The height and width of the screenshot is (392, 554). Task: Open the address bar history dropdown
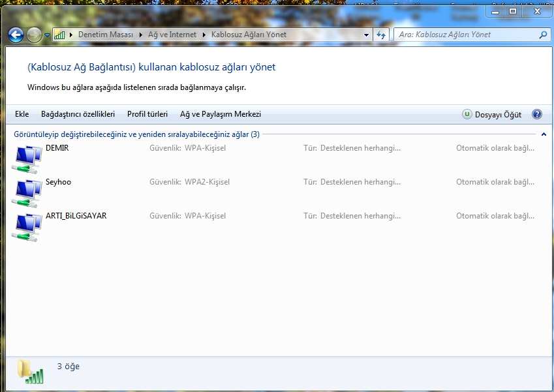tap(366, 35)
